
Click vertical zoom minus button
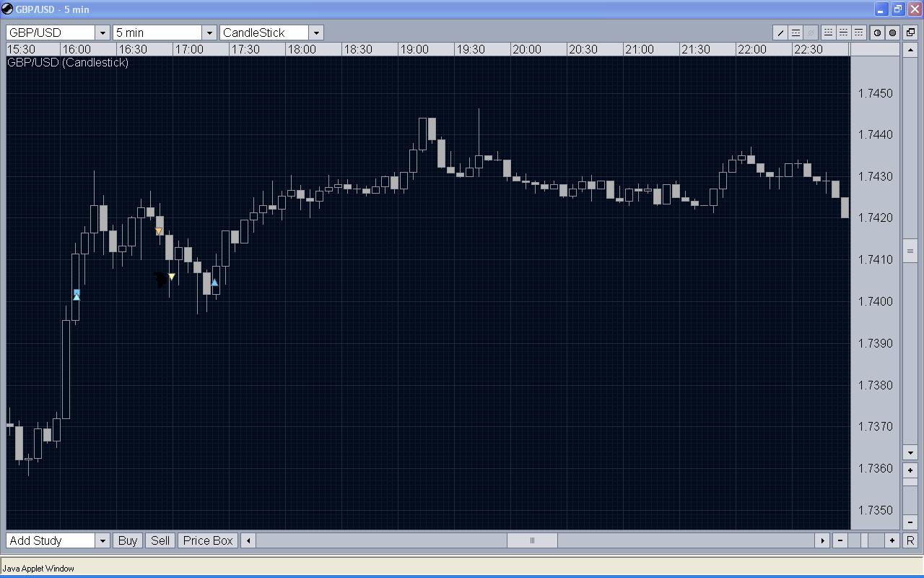pos(910,522)
